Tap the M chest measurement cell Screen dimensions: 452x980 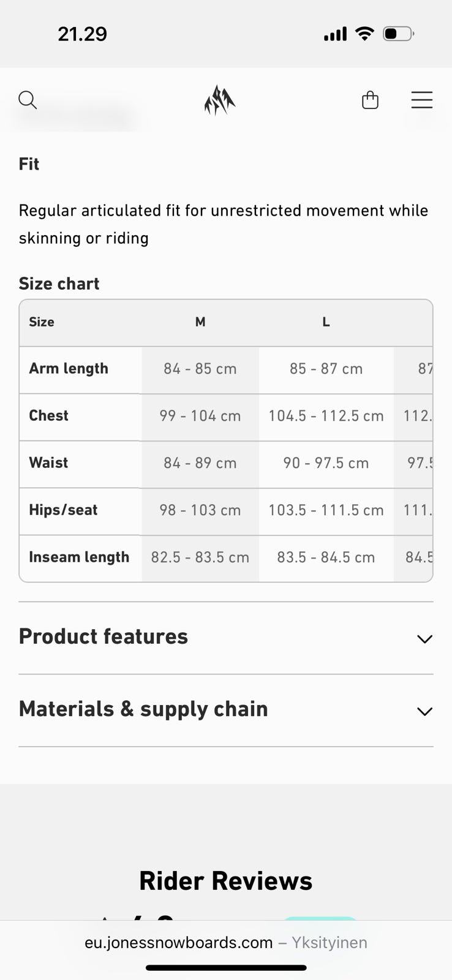coord(200,416)
